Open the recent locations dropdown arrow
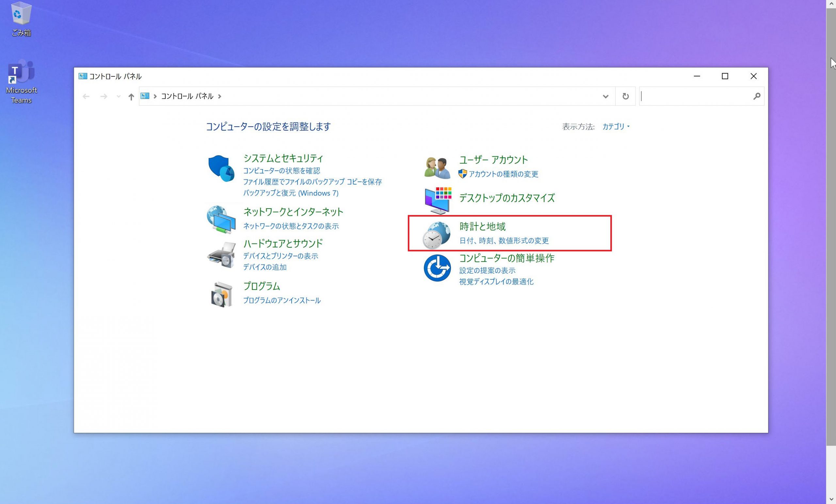 point(119,97)
